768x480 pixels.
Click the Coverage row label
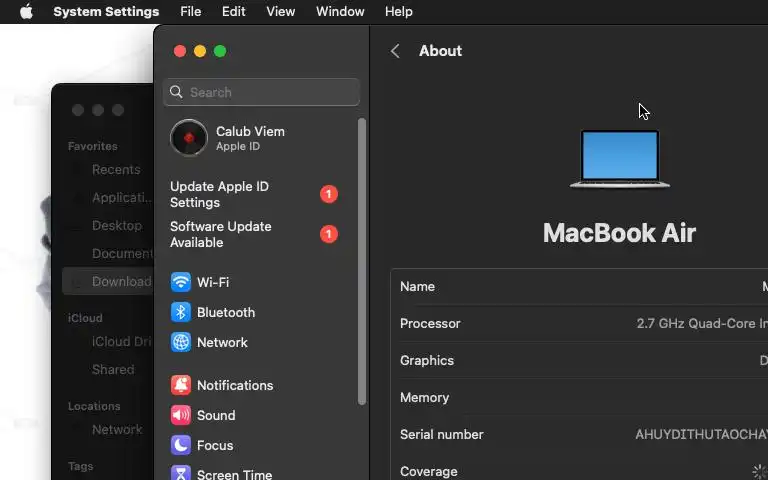pos(429,471)
